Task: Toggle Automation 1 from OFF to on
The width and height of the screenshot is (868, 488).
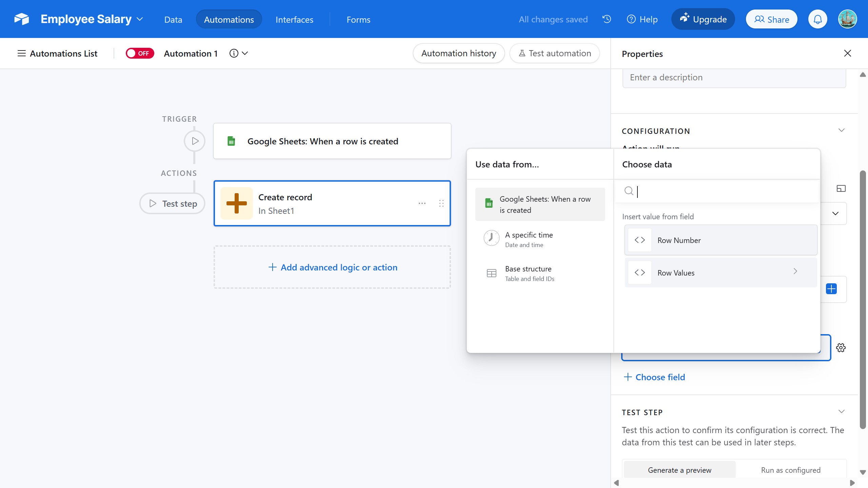Action: click(x=140, y=54)
